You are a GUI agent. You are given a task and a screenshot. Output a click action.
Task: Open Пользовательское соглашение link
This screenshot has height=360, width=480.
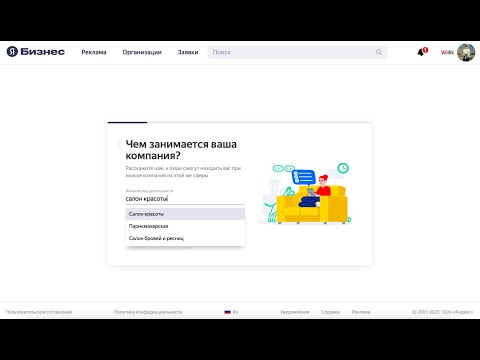tap(39, 312)
